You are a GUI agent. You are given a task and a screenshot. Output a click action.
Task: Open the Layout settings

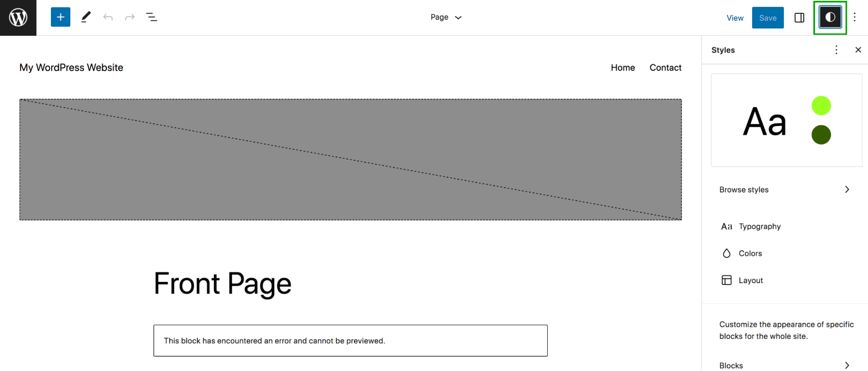[x=750, y=280]
